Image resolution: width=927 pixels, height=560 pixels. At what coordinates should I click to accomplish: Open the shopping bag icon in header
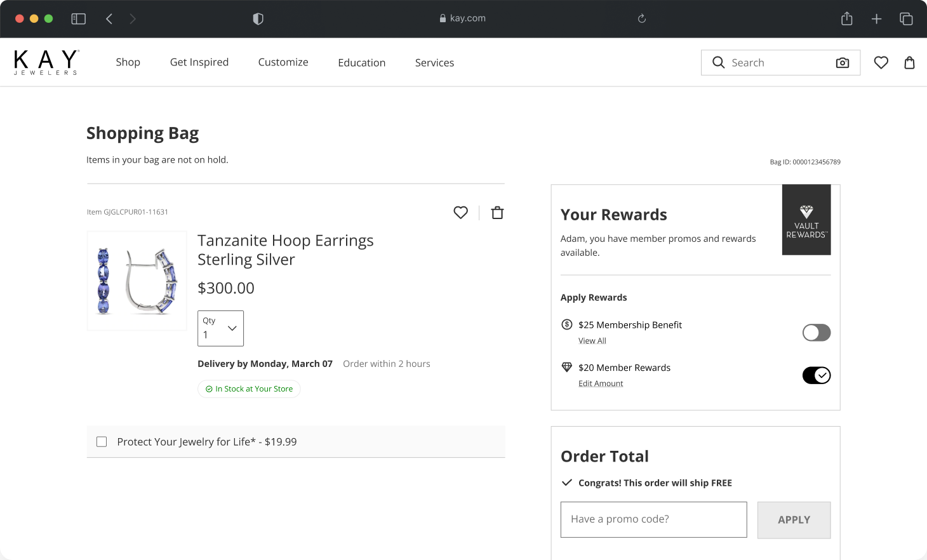coord(909,62)
